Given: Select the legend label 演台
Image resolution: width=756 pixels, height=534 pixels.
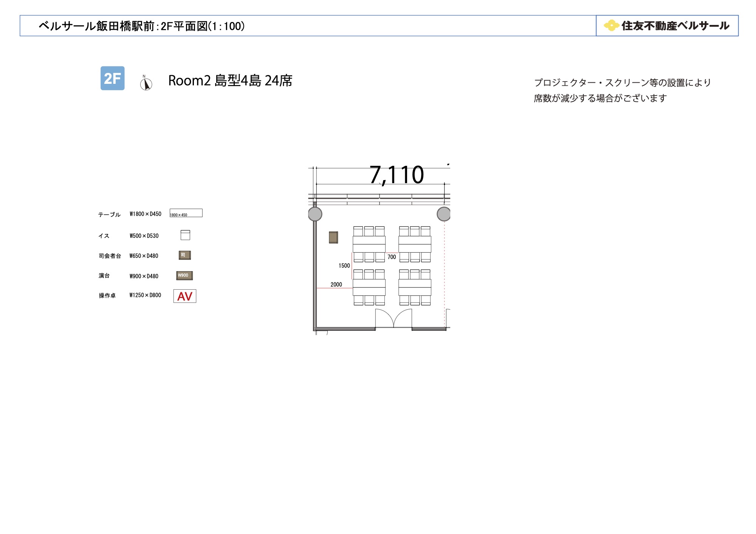Looking at the screenshot, I should click(x=104, y=276).
